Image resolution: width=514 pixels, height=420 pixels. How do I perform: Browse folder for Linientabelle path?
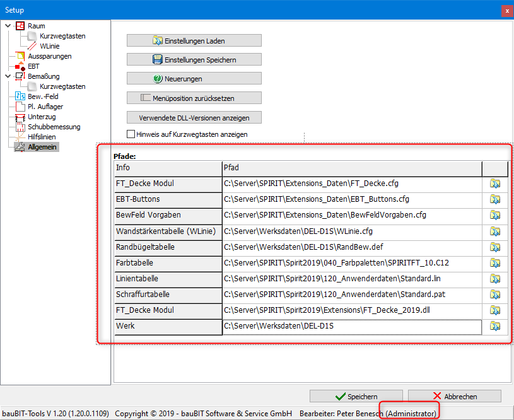(495, 279)
